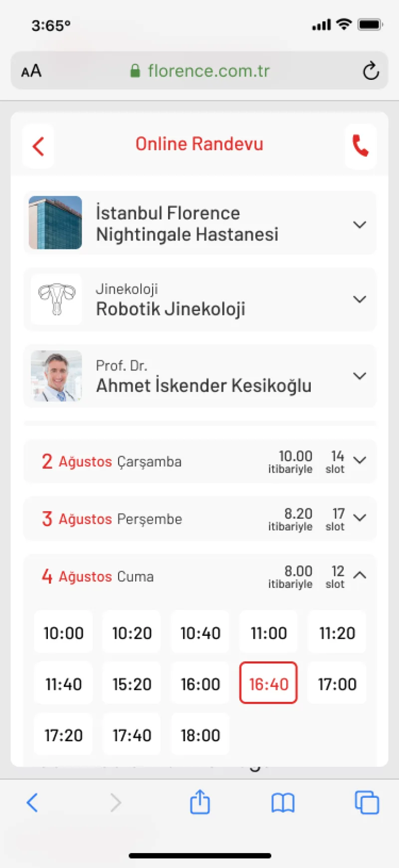399x868 pixels.
Task: Tap the doctor's profile photo
Action: point(56,376)
